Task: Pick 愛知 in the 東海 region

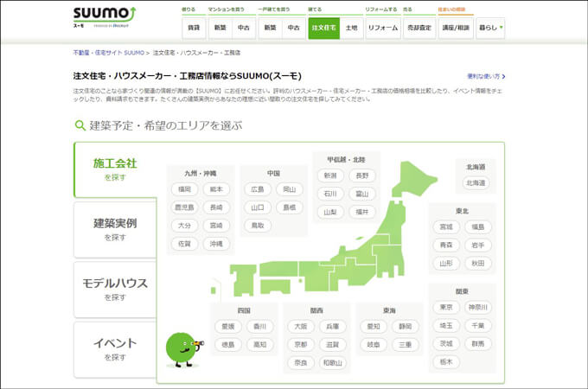Action: point(374,327)
